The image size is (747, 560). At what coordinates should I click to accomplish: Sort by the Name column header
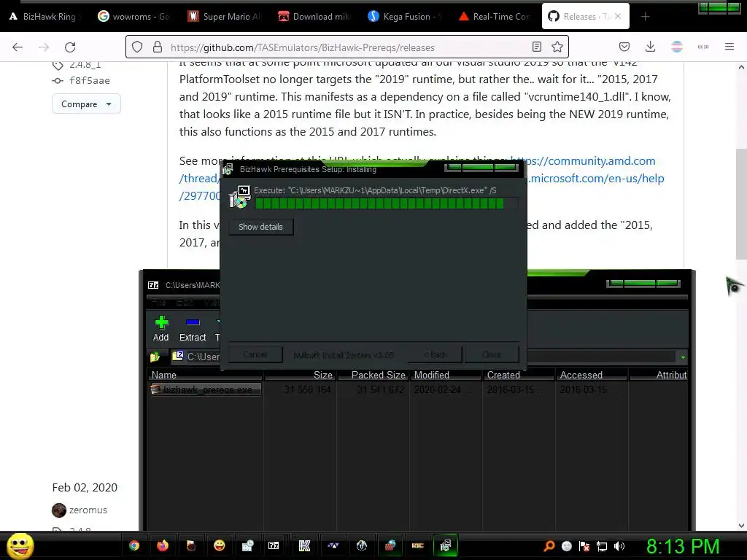pos(205,376)
